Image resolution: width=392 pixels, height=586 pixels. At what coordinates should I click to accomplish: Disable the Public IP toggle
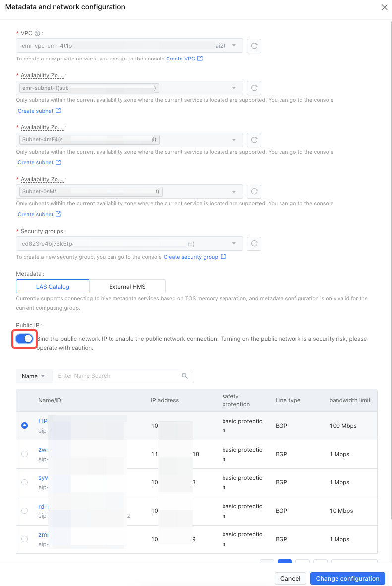pos(24,339)
